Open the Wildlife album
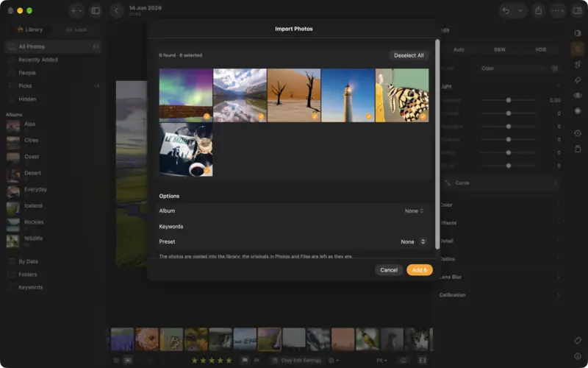The width and height of the screenshot is (588, 368). pos(53,241)
